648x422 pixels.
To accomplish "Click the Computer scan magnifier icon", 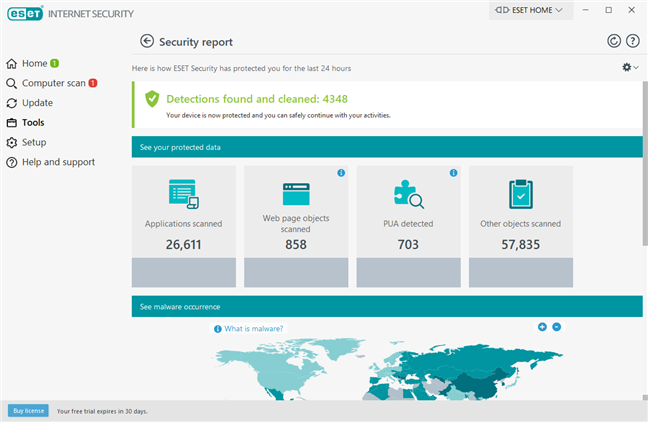I will coord(12,83).
